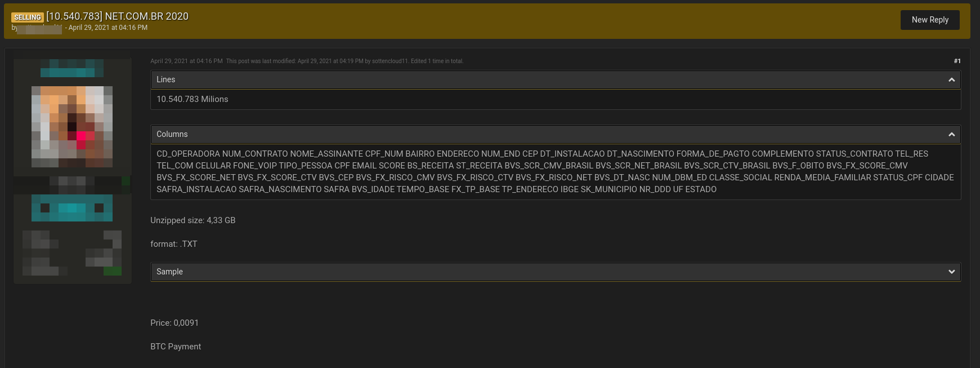Click the 10.540.783 Milions lines text

[193, 99]
